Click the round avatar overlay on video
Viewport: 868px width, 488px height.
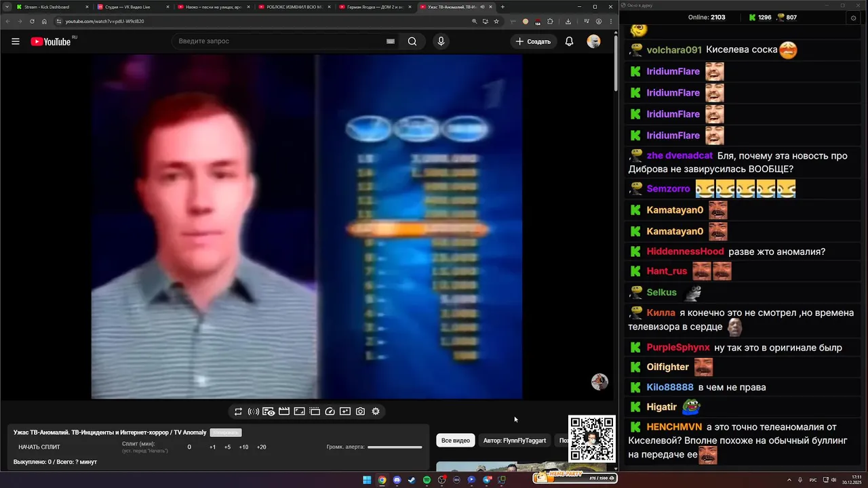(x=599, y=382)
